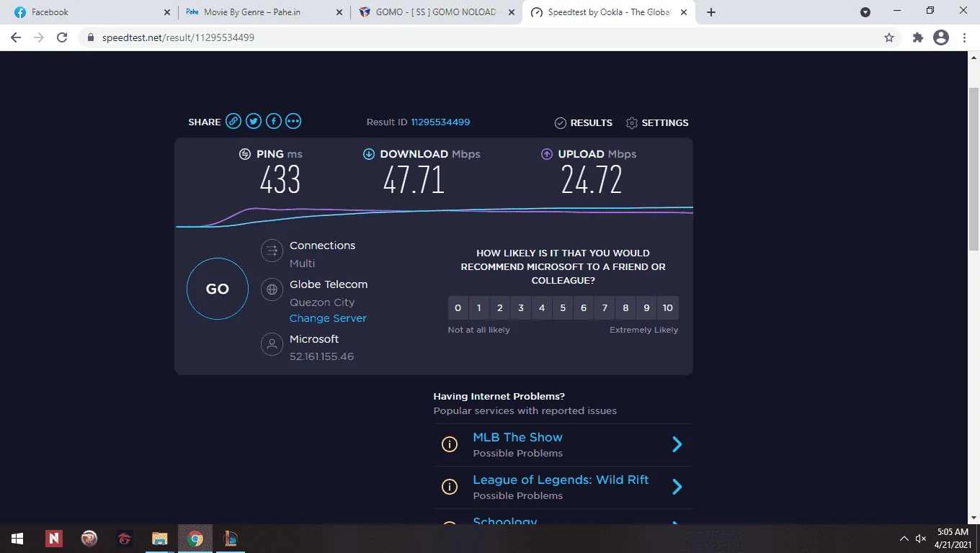Open Settings gear icon
The height and width of the screenshot is (553, 980).
coord(632,123)
